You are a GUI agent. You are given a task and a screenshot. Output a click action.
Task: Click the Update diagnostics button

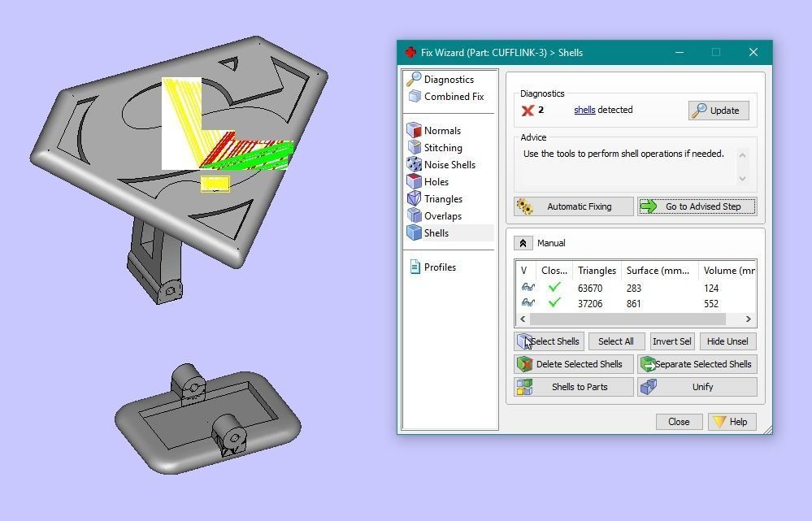(x=719, y=111)
